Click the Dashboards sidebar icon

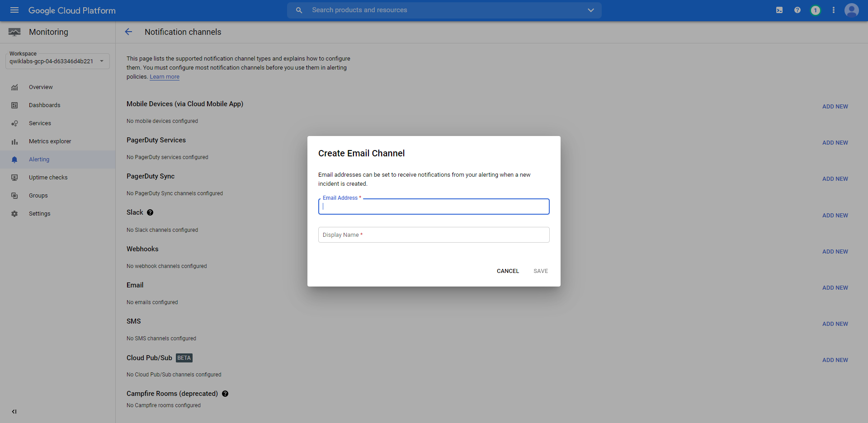click(14, 105)
